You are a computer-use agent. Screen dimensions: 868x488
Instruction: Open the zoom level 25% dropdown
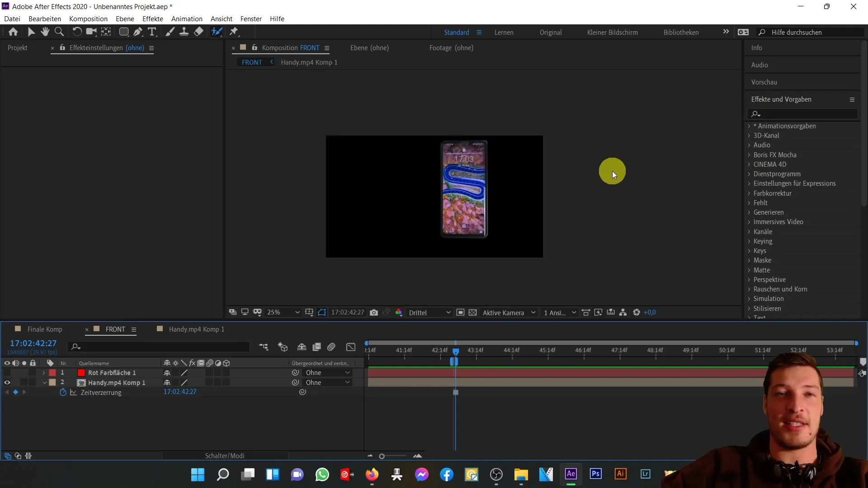pos(283,312)
